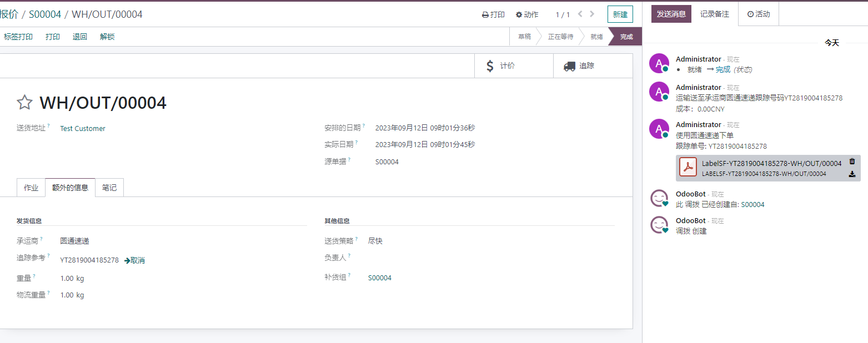Viewport: 868px width, 343px height.
Task: Select the 草稿 status stage
Action: click(x=524, y=37)
